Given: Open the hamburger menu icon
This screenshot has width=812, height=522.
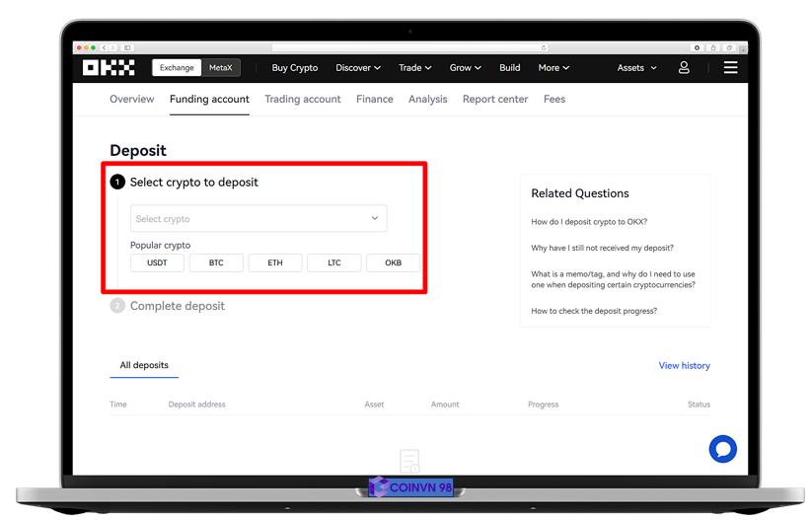Looking at the screenshot, I should 730,68.
